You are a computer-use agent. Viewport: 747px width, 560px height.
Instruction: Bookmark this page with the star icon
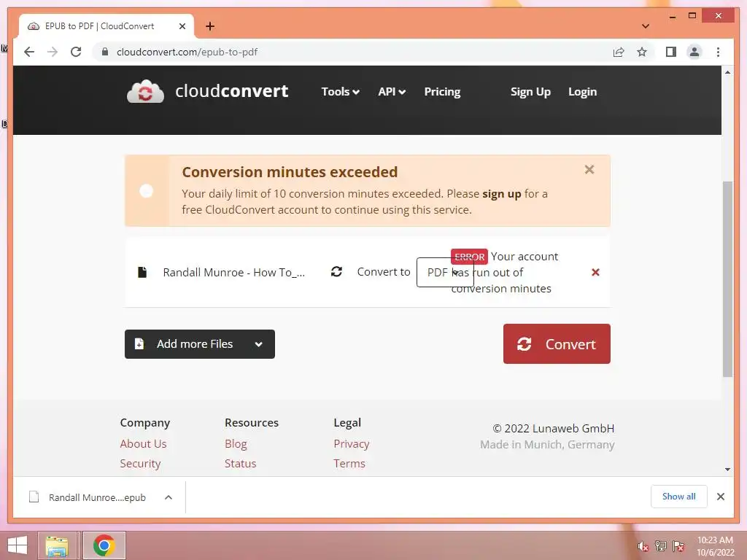pyautogui.click(x=642, y=52)
